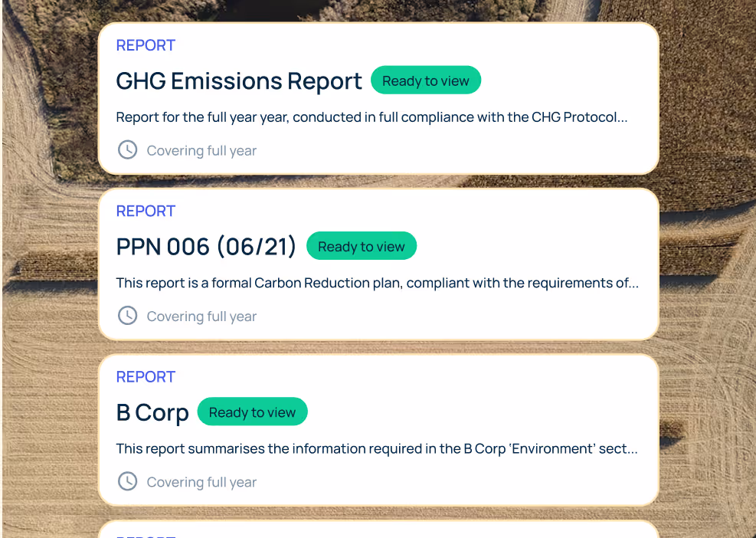
Task: Open the PPN 006 (06/21) report
Action: coord(205,246)
